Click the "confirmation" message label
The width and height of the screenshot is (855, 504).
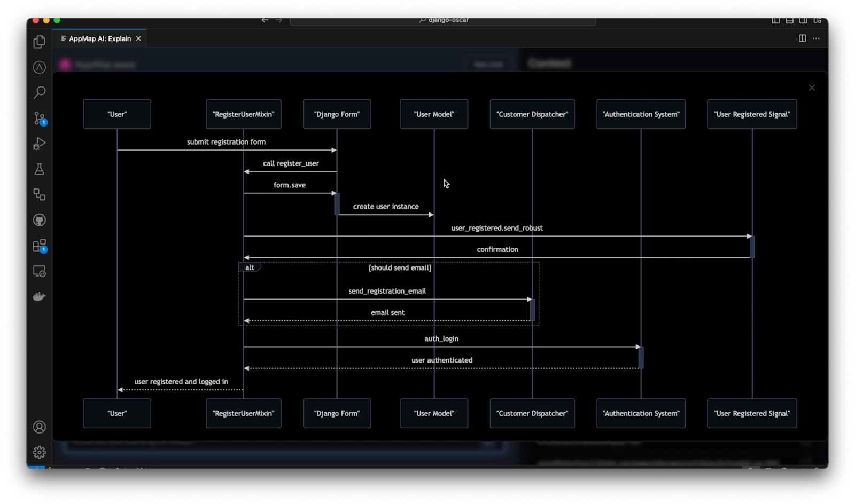[x=498, y=249]
